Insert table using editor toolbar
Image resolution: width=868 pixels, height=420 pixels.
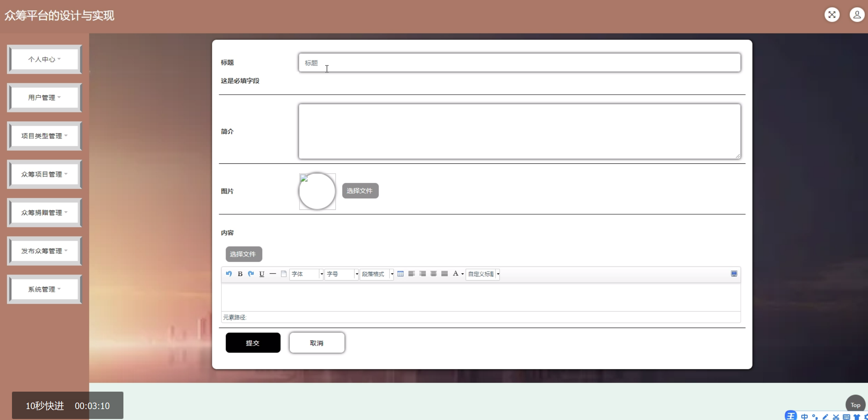click(x=400, y=274)
